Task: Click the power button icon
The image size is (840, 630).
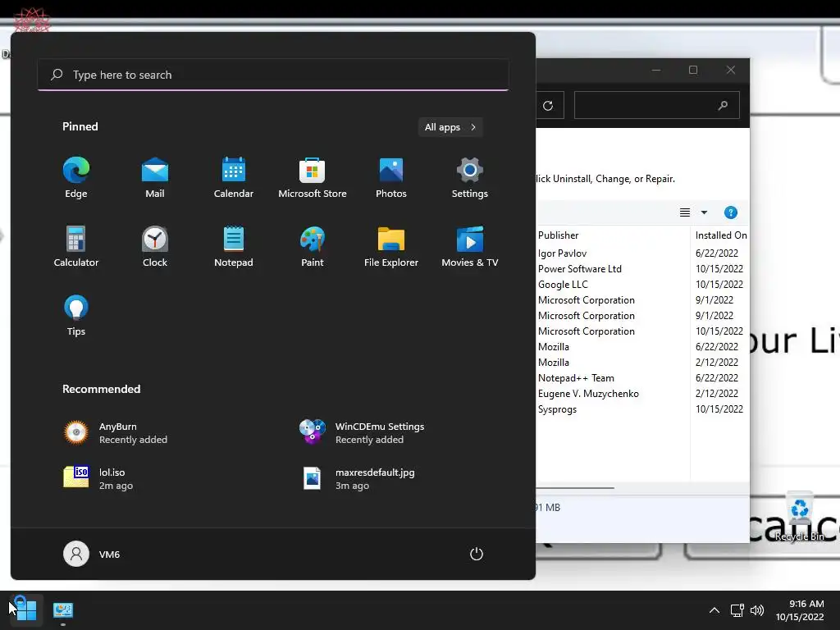Action: (x=477, y=554)
